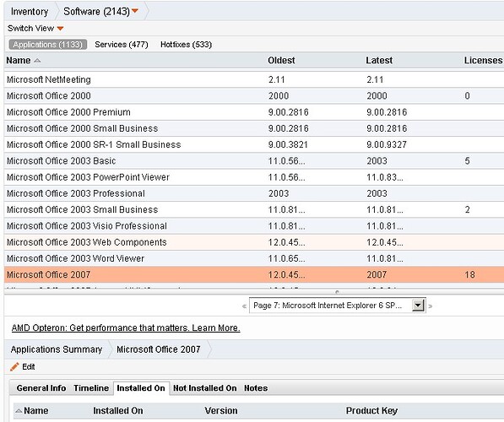Select the highlighted Microsoft Office 2007 row

click(x=254, y=275)
